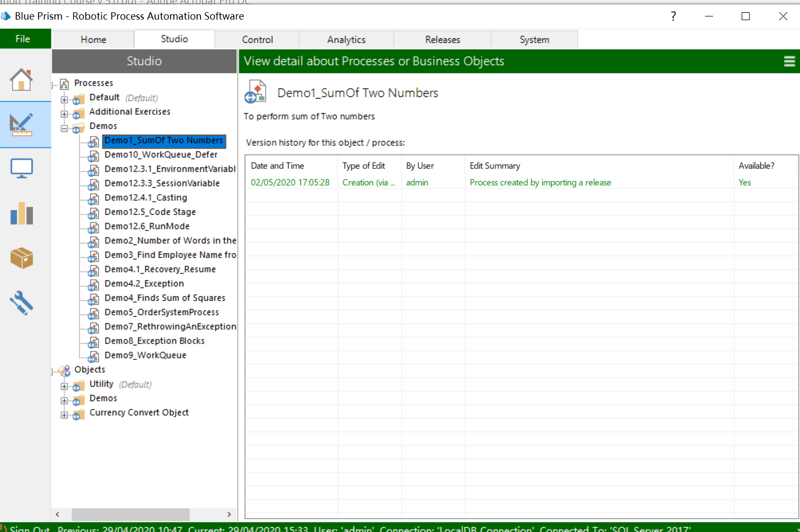The width and height of the screenshot is (800, 532).
Task: Switch to the System tab
Action: click(534, 39)
